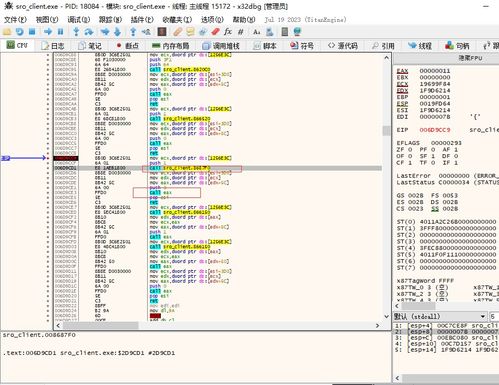Click the Trace Over toolbar icon
Viewport: 499px width, 385px height.
(x=117, y=32)
